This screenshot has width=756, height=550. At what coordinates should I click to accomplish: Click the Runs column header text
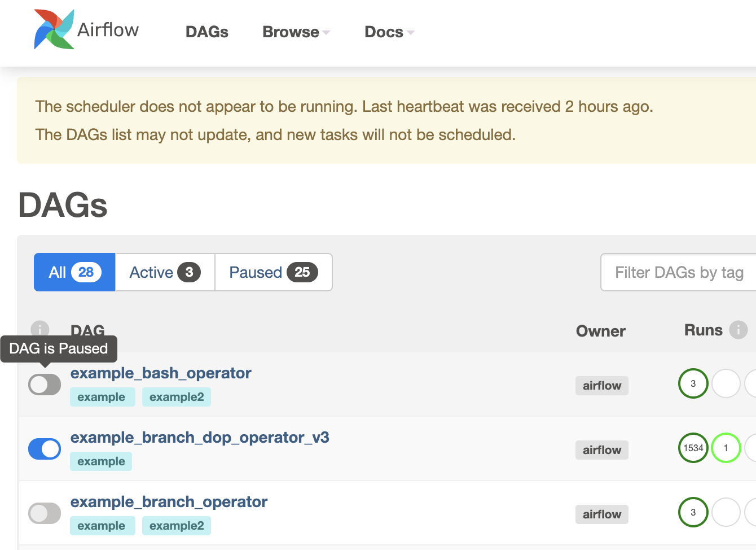pyautogui.click(x=704, y=330)
